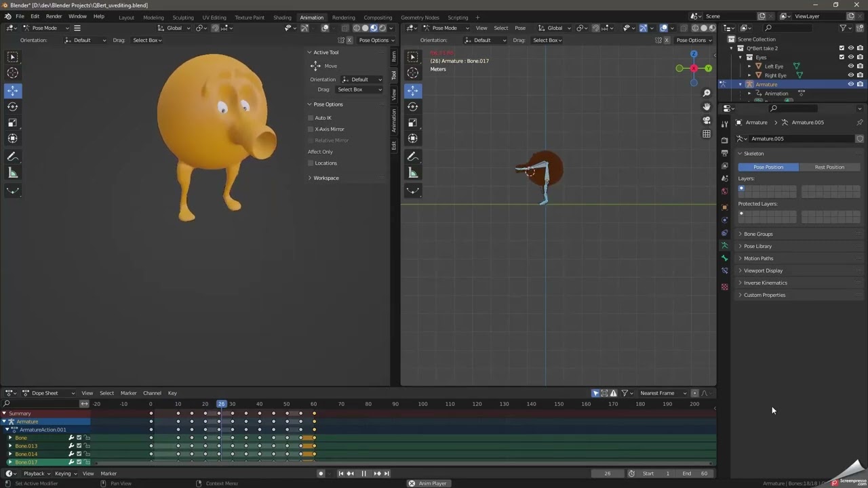Screen dimensions: 868x488
Task: Activate the Cursor tool in left viewport
Action: coord(12,73)
